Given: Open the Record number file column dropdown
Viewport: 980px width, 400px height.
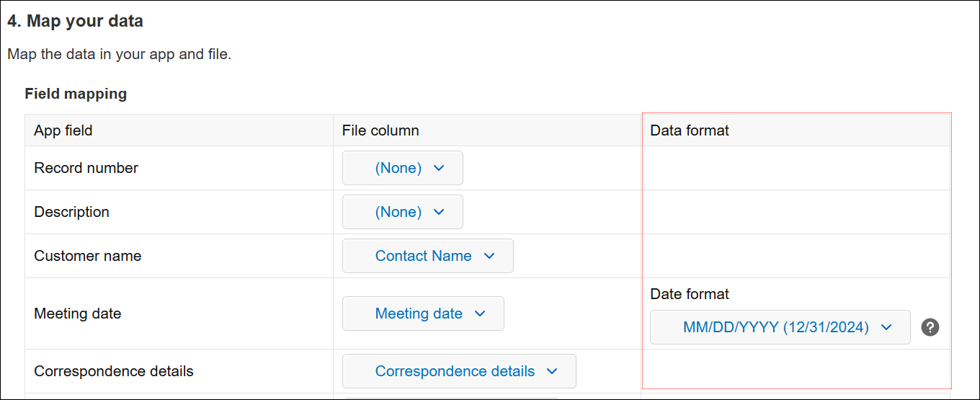Looking at the screenshot, I should 402,168.
